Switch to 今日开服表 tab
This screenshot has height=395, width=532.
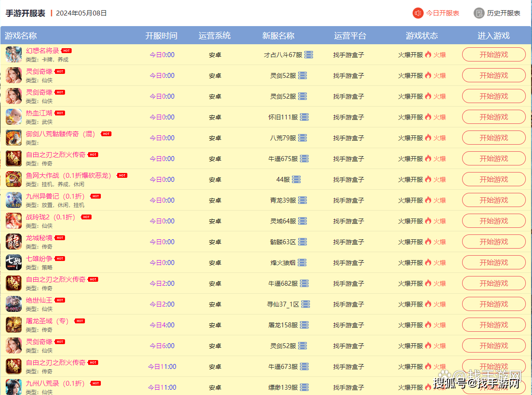436,13
